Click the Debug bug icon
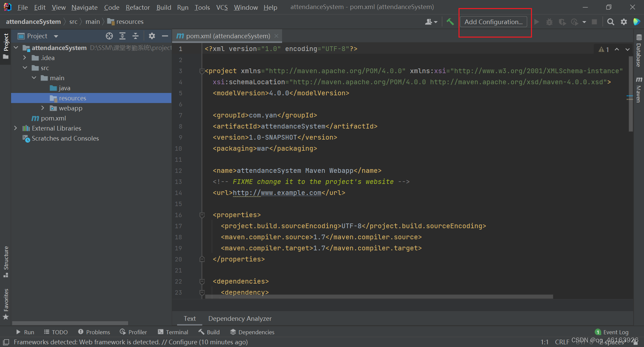This screenshot has height=347, width=644. (x=549, y=22)
